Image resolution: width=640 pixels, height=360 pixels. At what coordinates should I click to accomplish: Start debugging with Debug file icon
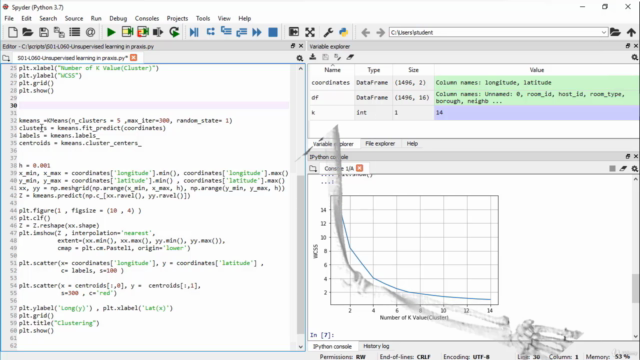pos(194,32)
